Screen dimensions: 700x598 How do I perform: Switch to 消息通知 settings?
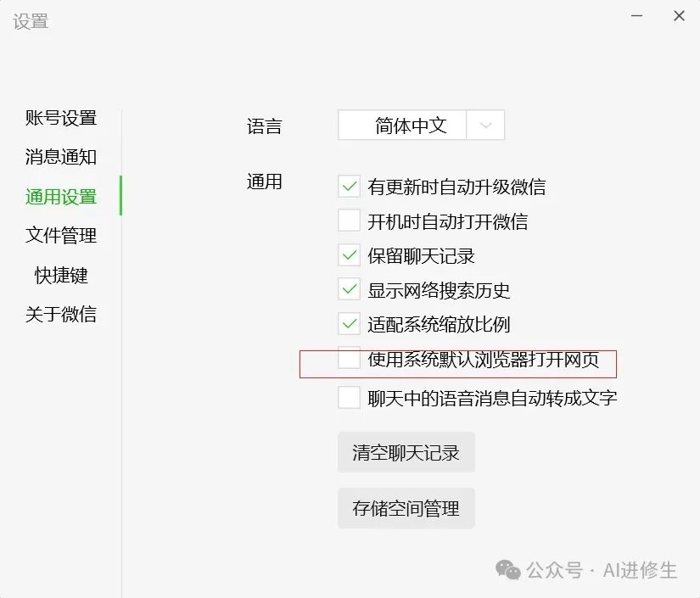pos(61,157)
